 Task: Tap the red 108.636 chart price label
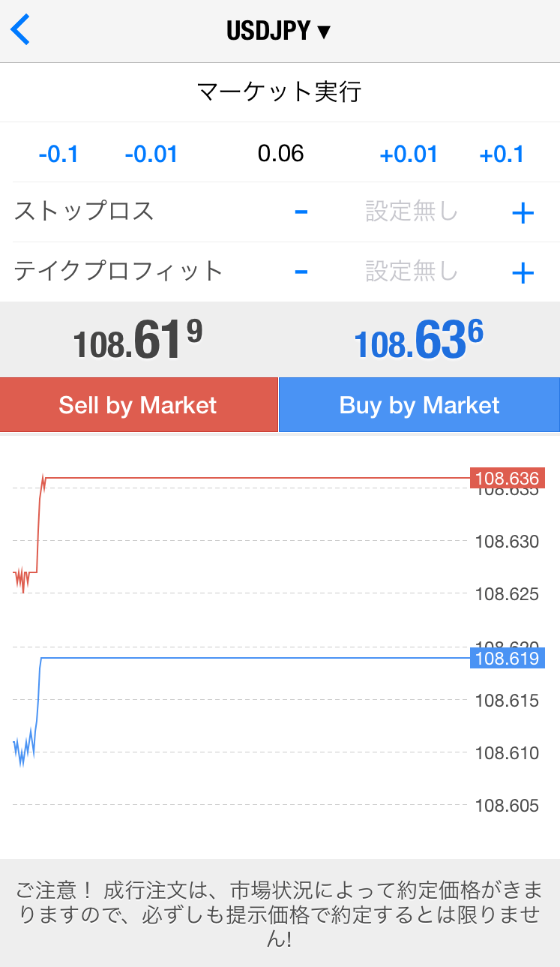[x=507, y=478]
